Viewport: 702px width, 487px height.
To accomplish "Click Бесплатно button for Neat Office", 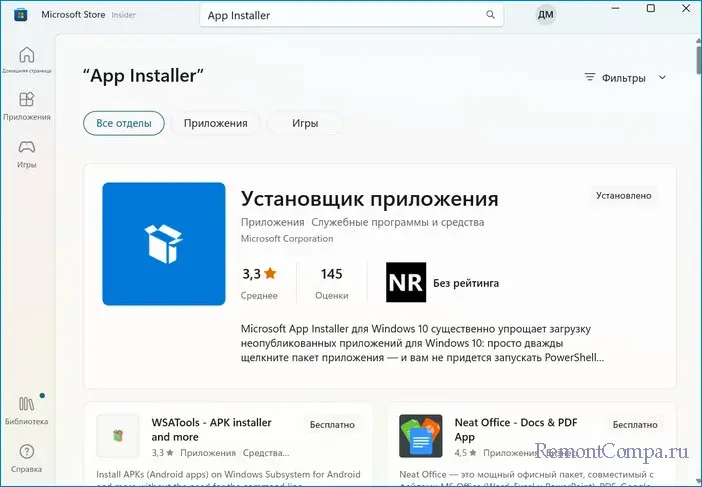I will tap(634, 424).
